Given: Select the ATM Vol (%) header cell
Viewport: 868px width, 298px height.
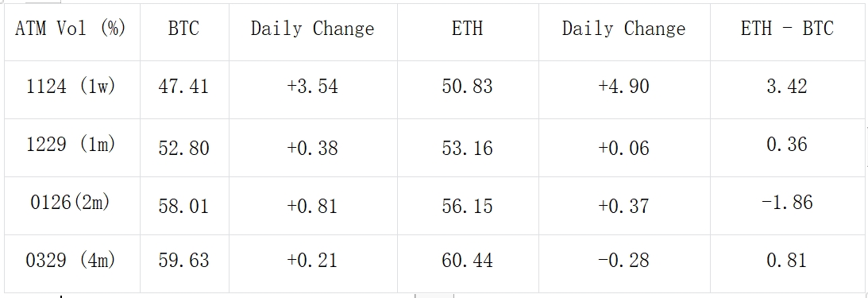Looking at the screenshot, I should point(72,32).
